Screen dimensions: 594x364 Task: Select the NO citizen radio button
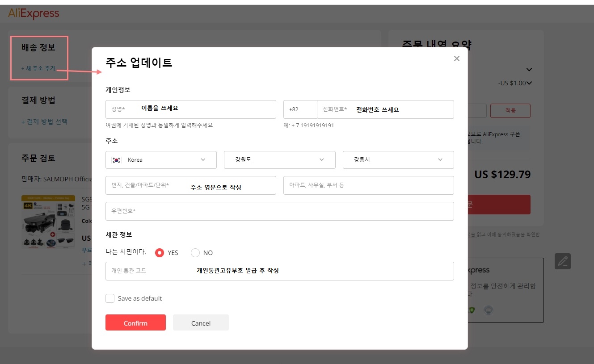pos(195,252)
